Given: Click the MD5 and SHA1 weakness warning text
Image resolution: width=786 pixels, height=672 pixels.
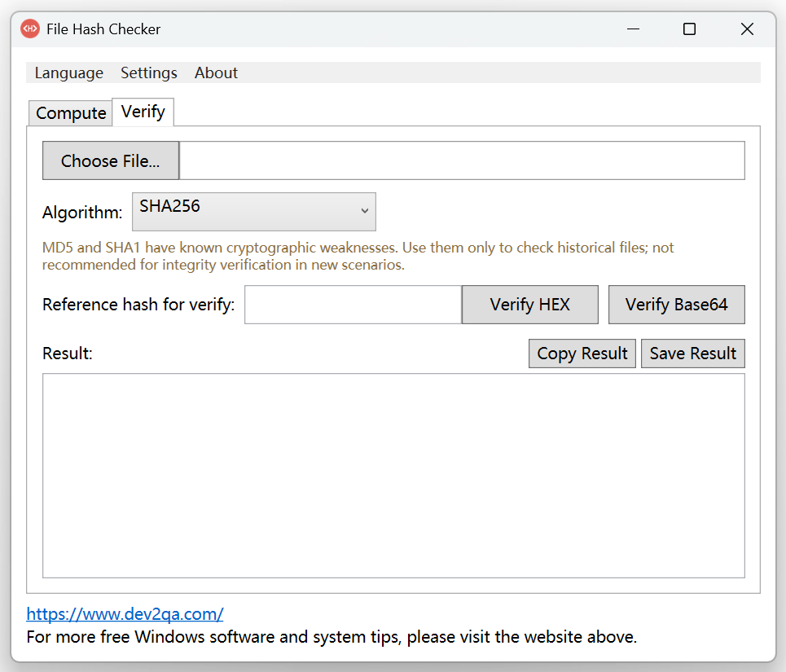Looking at the screenshot, I should coord(358,256).
